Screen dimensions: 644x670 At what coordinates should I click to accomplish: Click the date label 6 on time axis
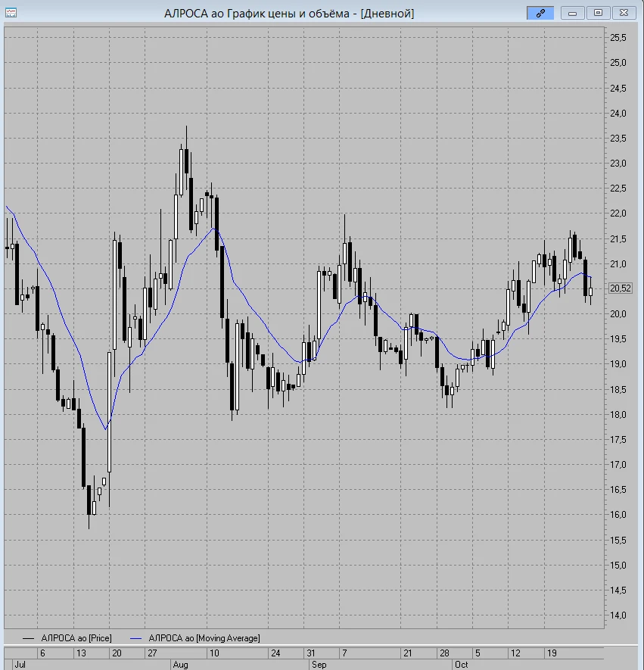click(x=42, y=653)
